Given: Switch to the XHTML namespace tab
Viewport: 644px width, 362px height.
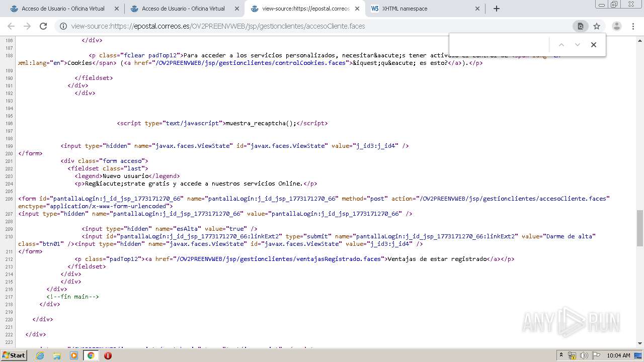Looking at the screenshot, I should [x=424, y=9].
